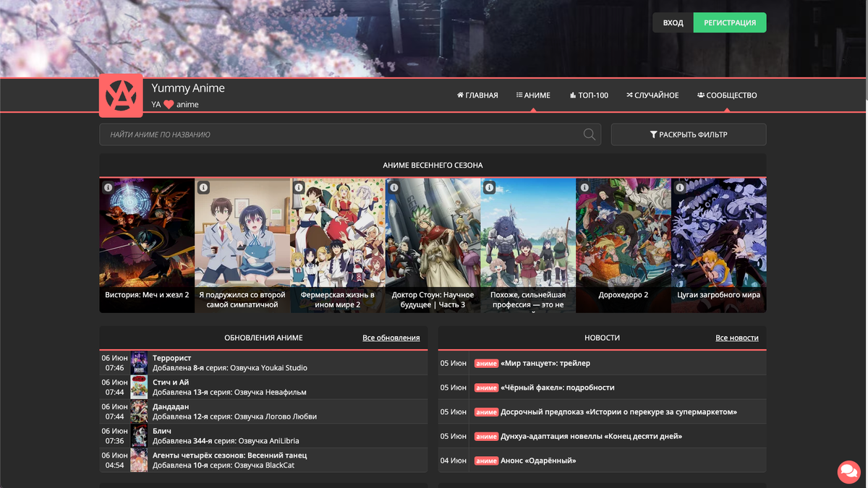This screenshot has height=488, width=868.
Task: Click the аниме tag on «Чёрный факел»
Action: (486, 388)
